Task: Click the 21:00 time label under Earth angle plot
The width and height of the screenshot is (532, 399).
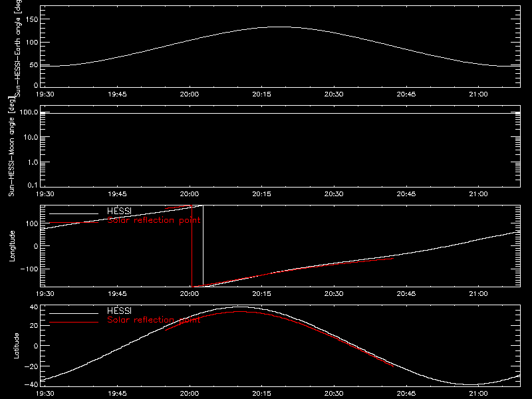Action: click(478, 94)
